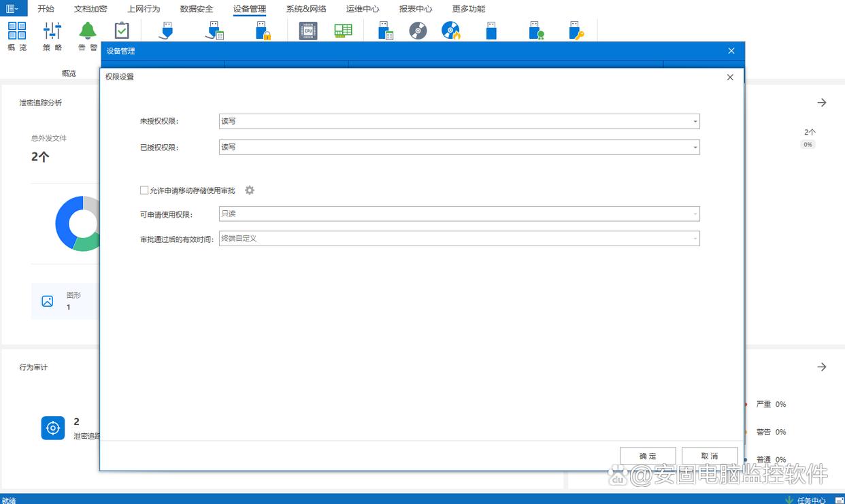The width and height of the screenshot is (845, 504).
Task: Click the USB key icon in ribbon
Action: [576, 31]
